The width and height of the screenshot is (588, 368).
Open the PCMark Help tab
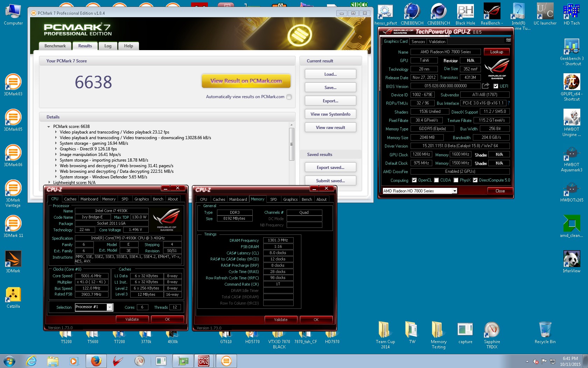[x=128, y=46]
